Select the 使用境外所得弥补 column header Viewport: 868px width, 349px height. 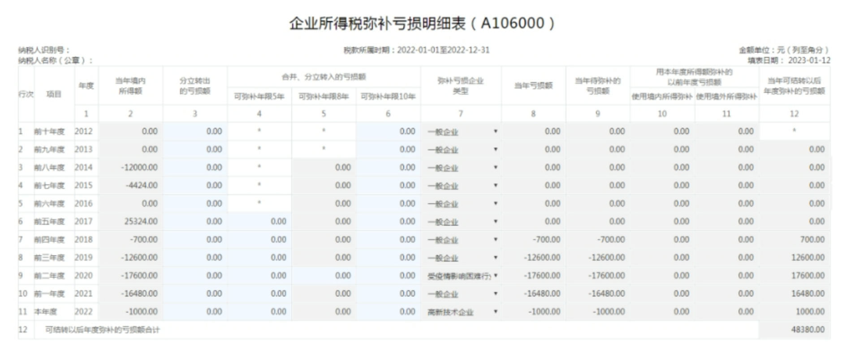726,96
